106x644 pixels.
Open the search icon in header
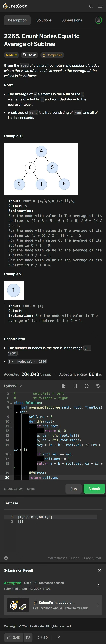[x=91, y=6]
